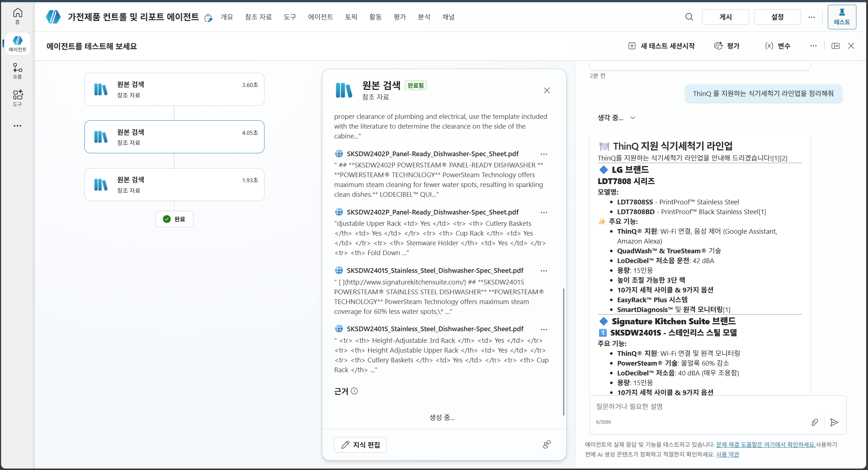The width and height of the screenshot is (868, 470).
Task: Click the detail card vertical scrollbar
Action: click(563, 352)
